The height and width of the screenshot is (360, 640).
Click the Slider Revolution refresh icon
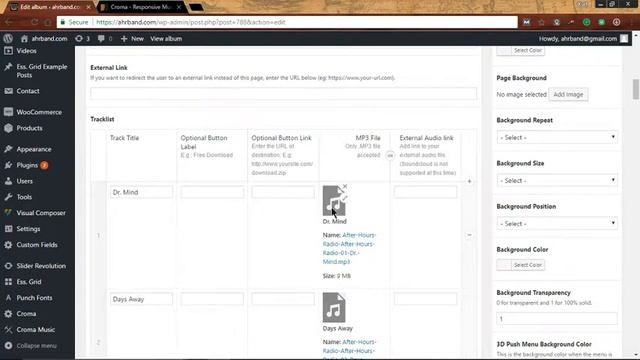[x=8, y=266]
